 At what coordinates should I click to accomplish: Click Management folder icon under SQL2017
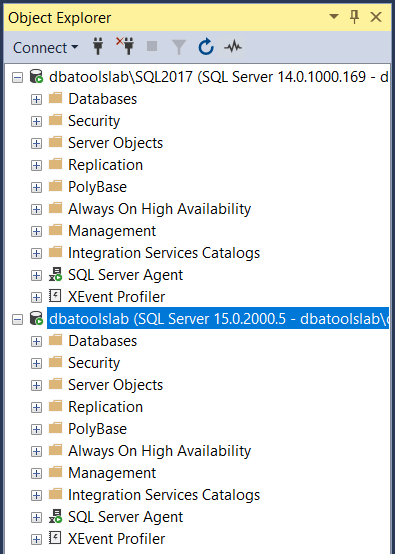click(55, 230)
